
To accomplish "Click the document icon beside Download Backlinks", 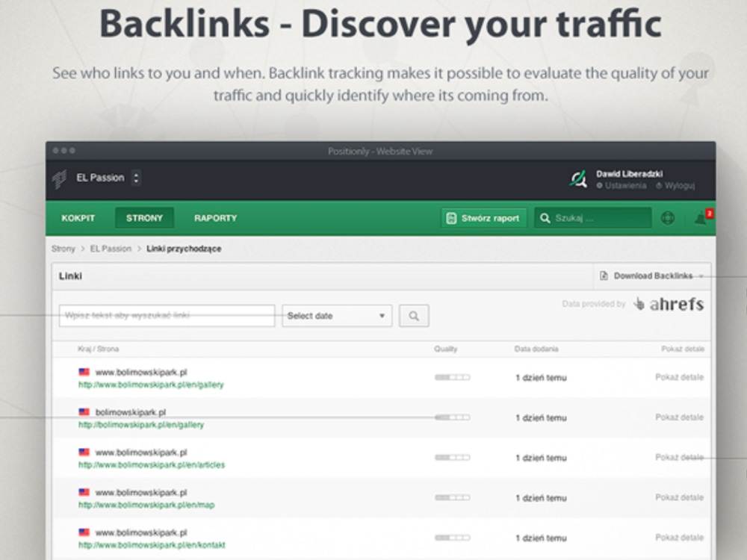I will (x=604, y=276).
